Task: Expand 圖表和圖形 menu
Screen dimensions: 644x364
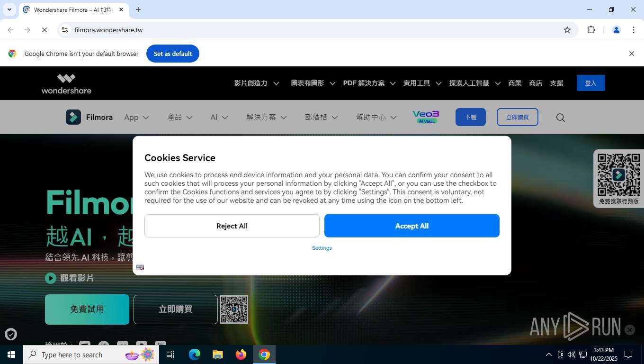Action: (313, 83)
